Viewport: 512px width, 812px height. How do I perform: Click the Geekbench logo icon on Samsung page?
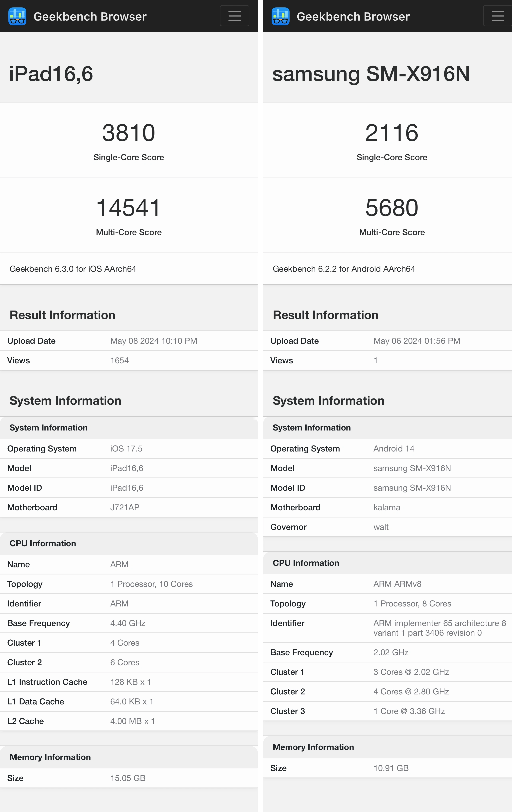280,16
